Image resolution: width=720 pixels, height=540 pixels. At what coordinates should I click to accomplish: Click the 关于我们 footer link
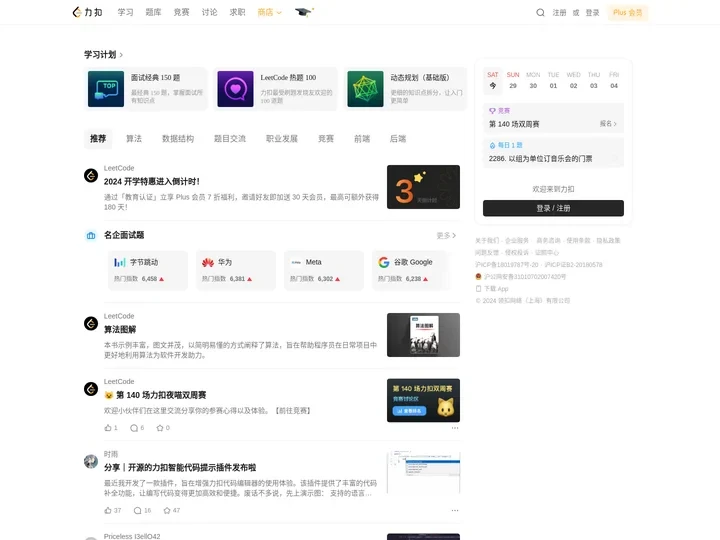coord(486,241)
